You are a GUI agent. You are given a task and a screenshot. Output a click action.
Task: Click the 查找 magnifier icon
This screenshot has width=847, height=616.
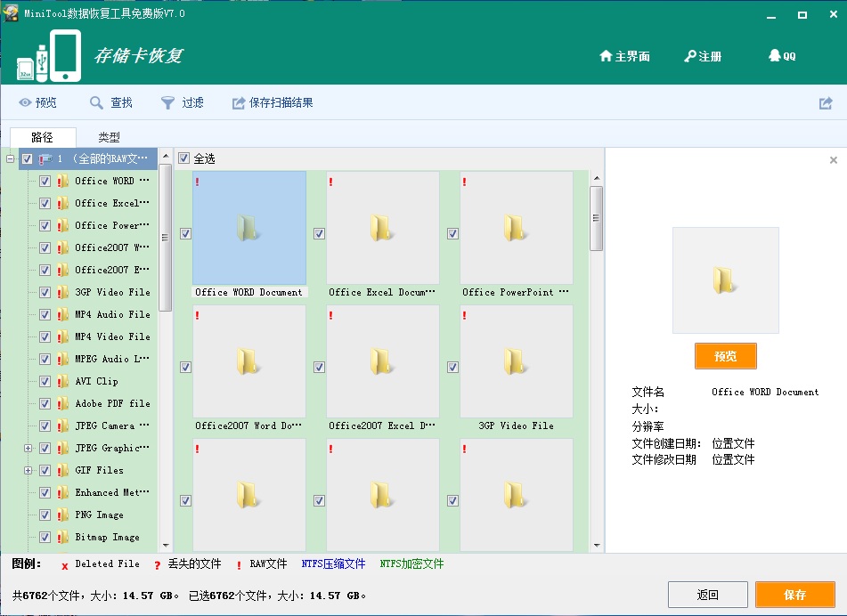(96, 102)
